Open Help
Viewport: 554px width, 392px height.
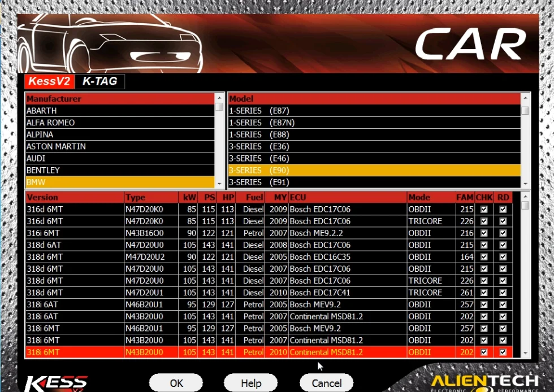pos(250,382)
